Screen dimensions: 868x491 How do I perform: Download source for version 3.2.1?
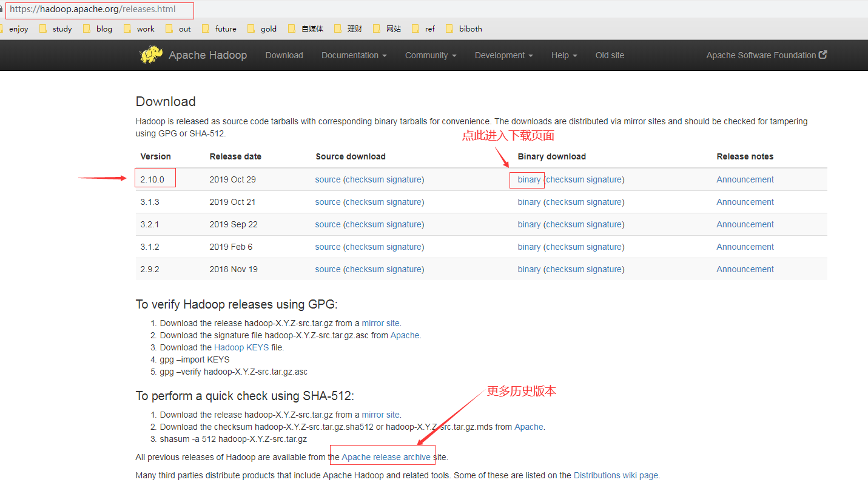328,224
